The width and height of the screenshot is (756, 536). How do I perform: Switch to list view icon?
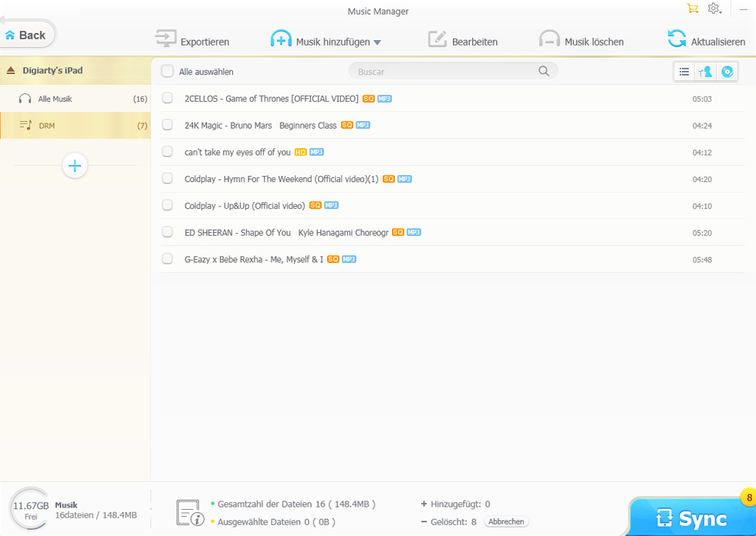click(x=684, y=72)
